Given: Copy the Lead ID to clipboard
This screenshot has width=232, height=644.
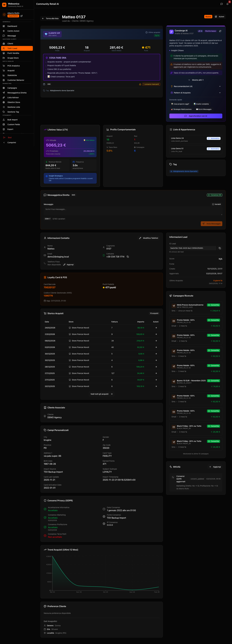Looking at the screenshot, I should (220, 248).
